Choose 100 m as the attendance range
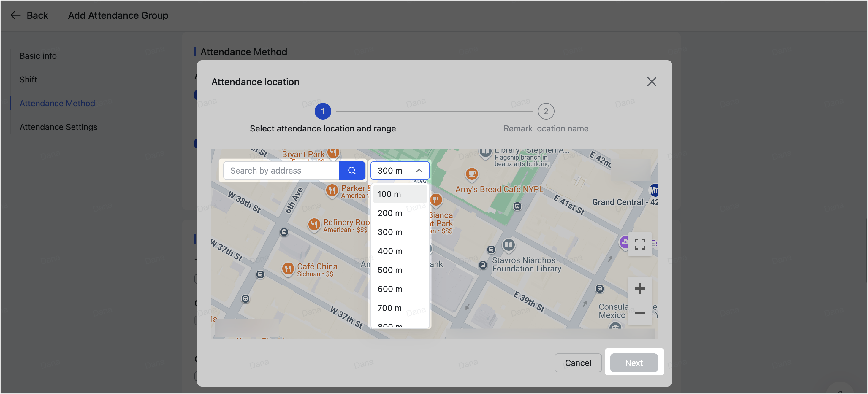Image resolution: width=868 pixels, height=394 pixels. coord(389,194)
